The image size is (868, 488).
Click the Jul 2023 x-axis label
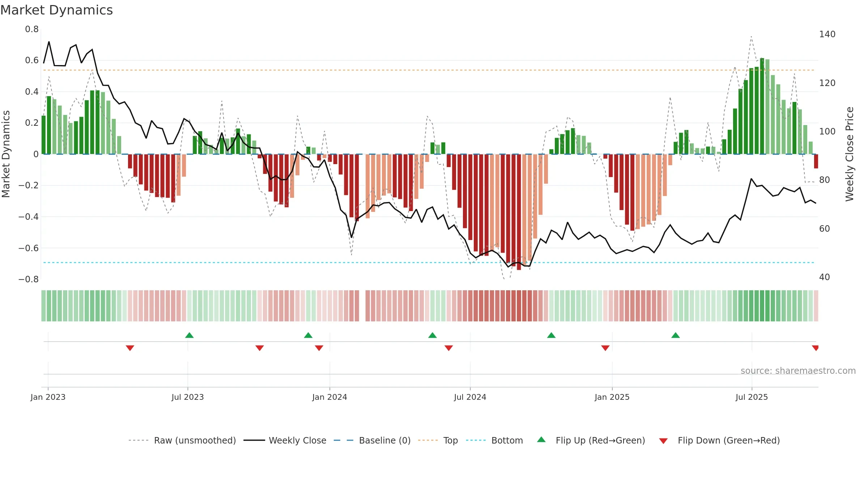point(188,397)
